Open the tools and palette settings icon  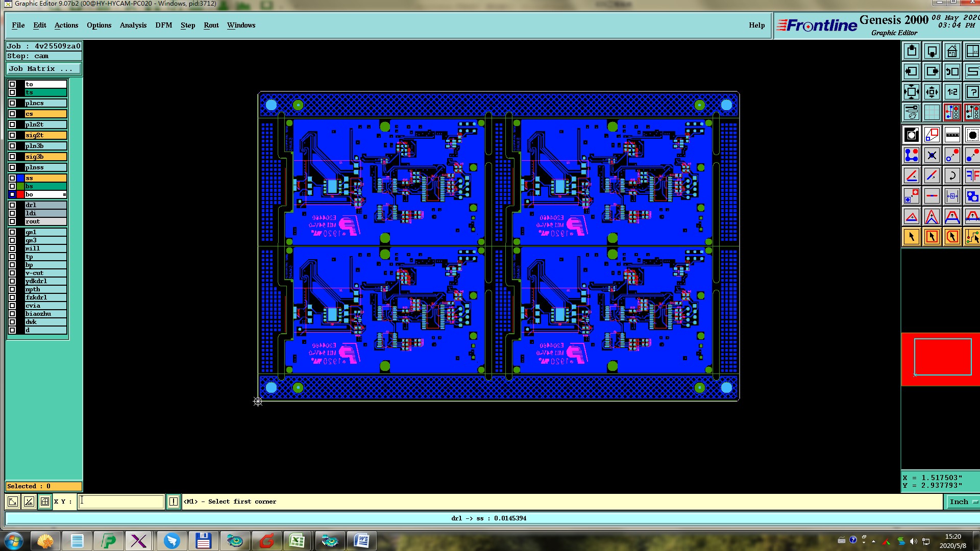[912, 112]
